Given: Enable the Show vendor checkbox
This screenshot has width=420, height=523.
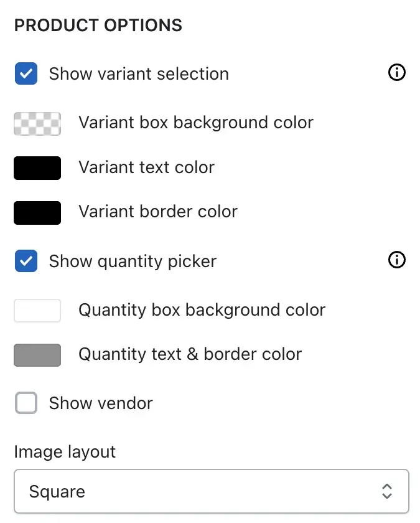Looking at the screenshot, I should tap(26, 403).
